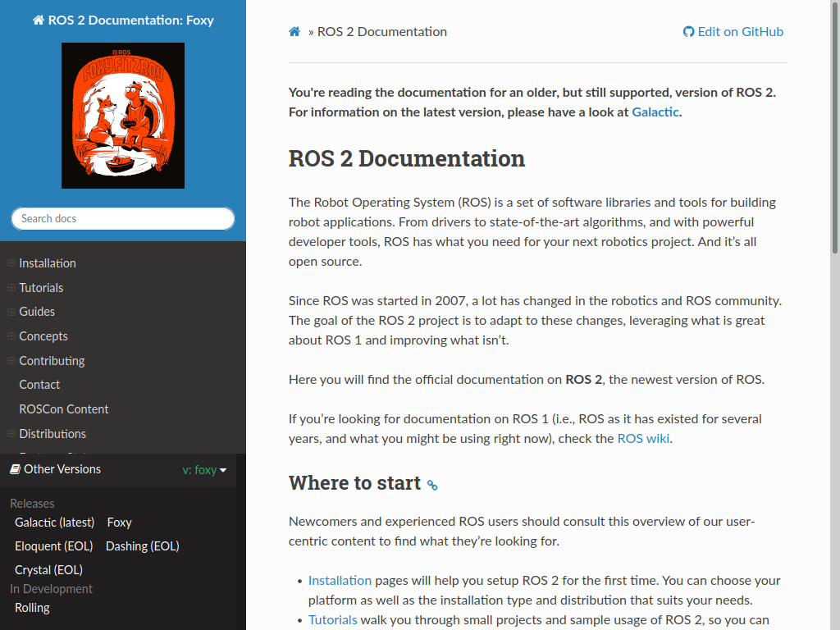Open the ROS wiki link

[x=643, y=439]
